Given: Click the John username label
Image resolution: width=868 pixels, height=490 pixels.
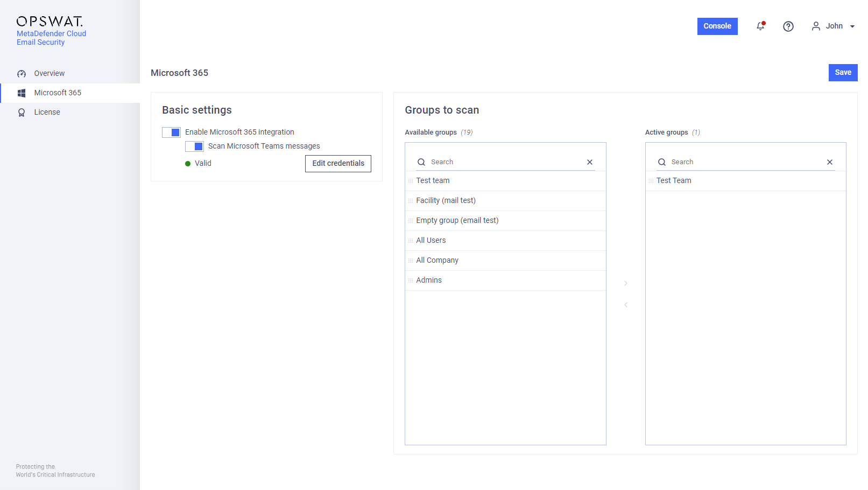Looking at the screenshot, I should tap(834, 26).
